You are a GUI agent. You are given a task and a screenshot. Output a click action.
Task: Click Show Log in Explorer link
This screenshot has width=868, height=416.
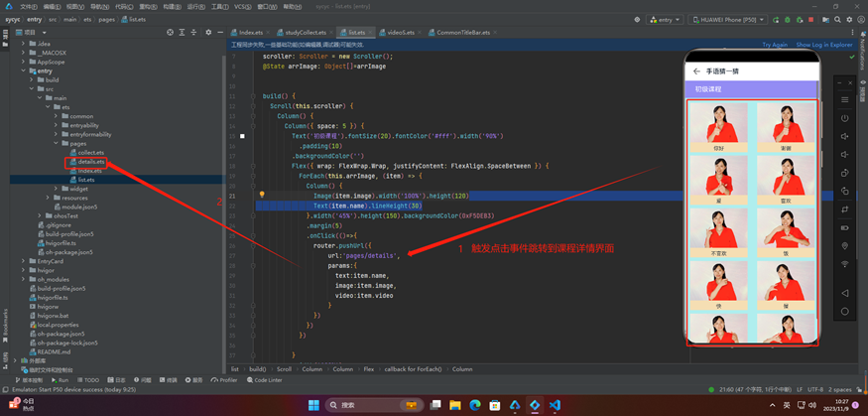click(x=824, y=45)
